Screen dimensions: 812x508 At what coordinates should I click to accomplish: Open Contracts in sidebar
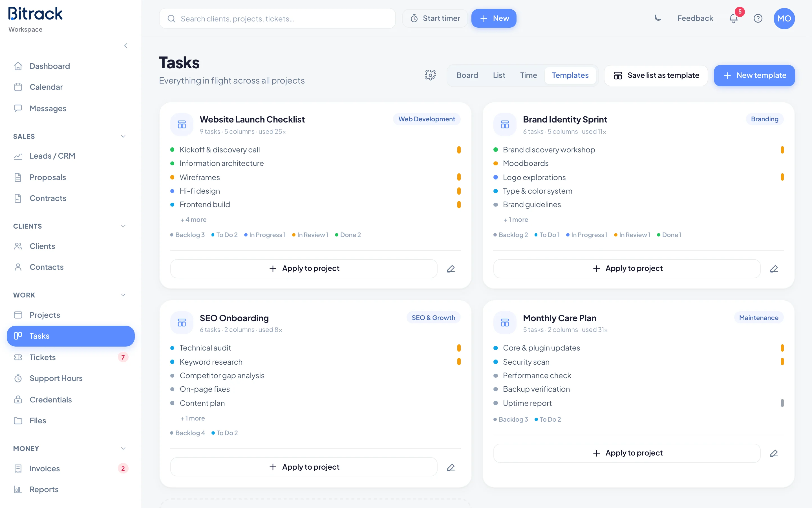pyautogui.click(x=70, y=198)
